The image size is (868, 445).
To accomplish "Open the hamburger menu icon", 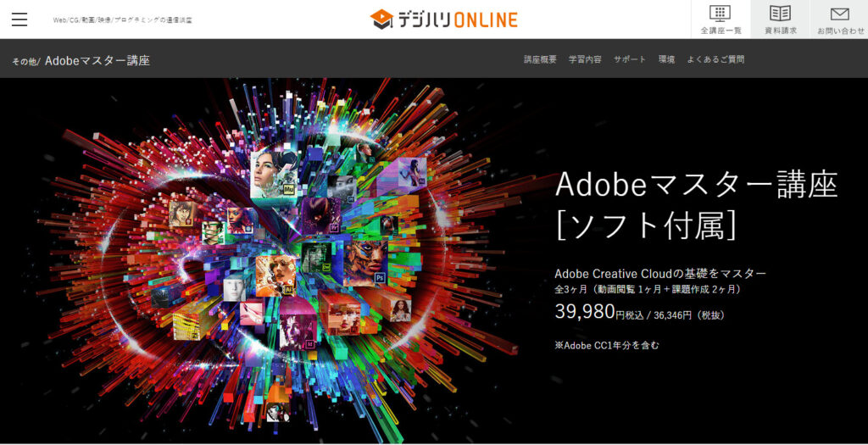I will (19, 19).
